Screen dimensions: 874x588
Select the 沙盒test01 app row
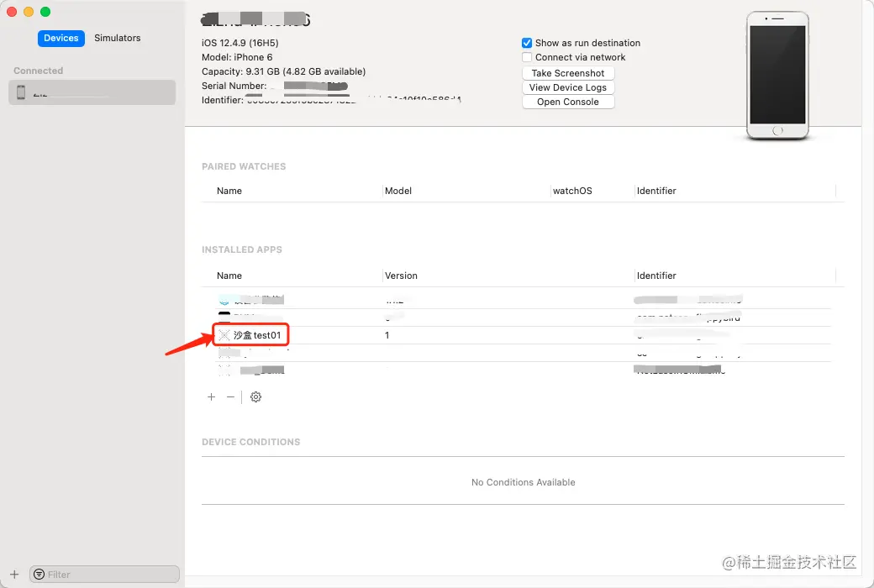coord(523,335)
